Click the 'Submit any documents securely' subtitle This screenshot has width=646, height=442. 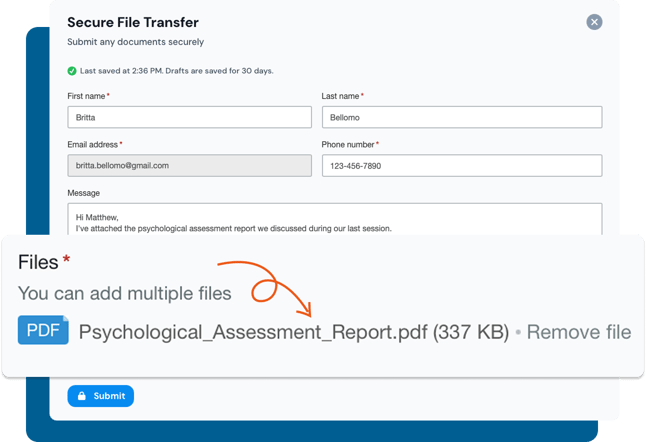[136, 42]
